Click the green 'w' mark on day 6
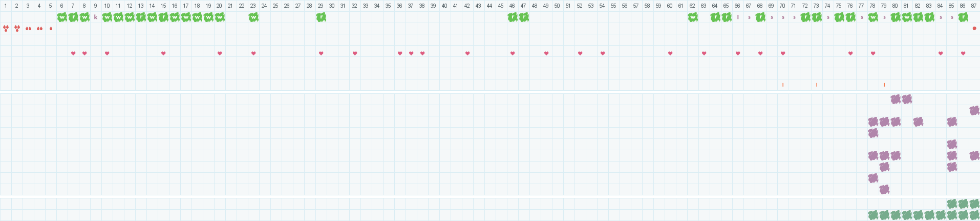980x221 pixels. point(62,17)
